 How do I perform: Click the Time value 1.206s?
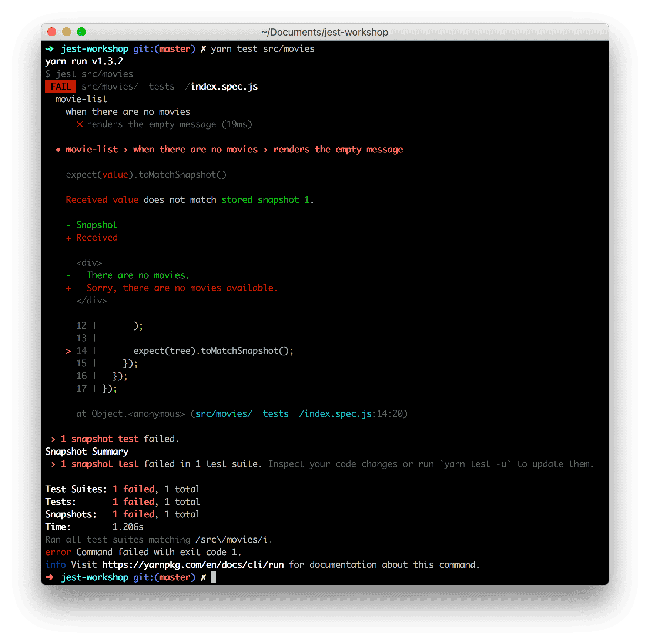click(x=128, y=527)
